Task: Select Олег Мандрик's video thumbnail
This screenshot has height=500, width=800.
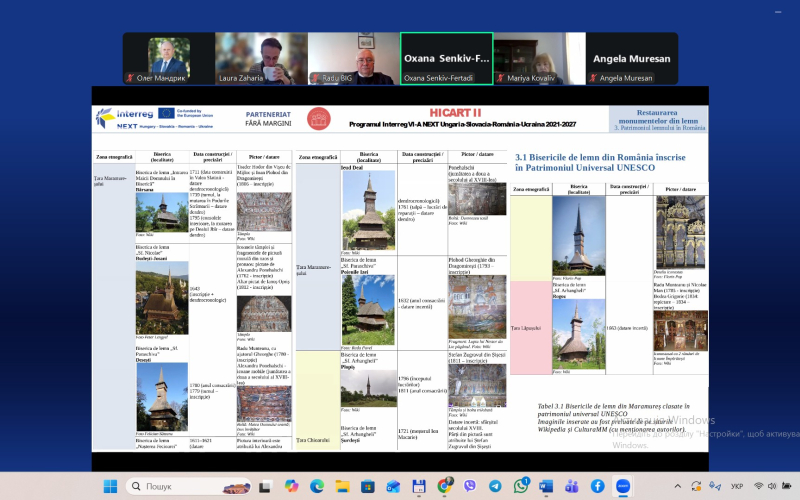Action: click(x=168, y=58)
